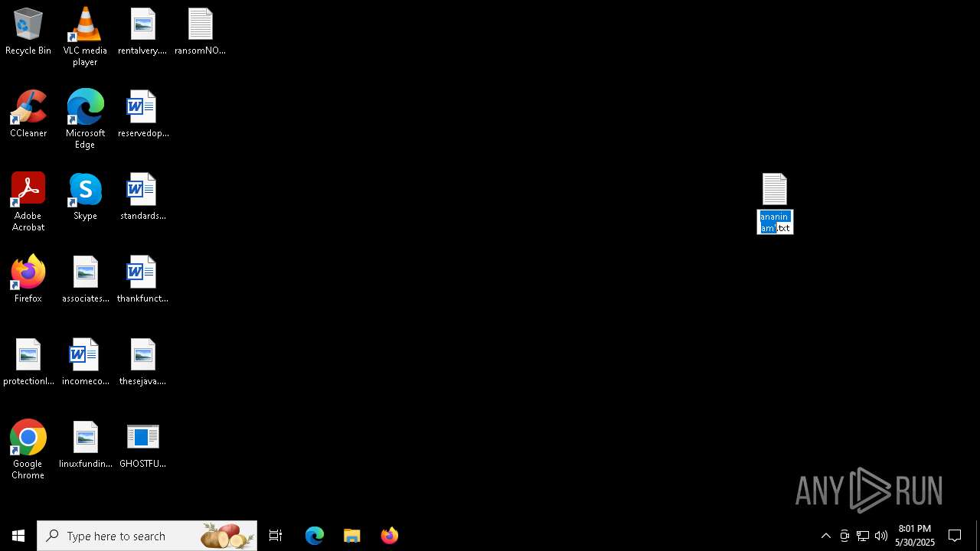Select the VLC media player shortcut
The width and height of the screenshot is (980, 551).
[85, 37]
